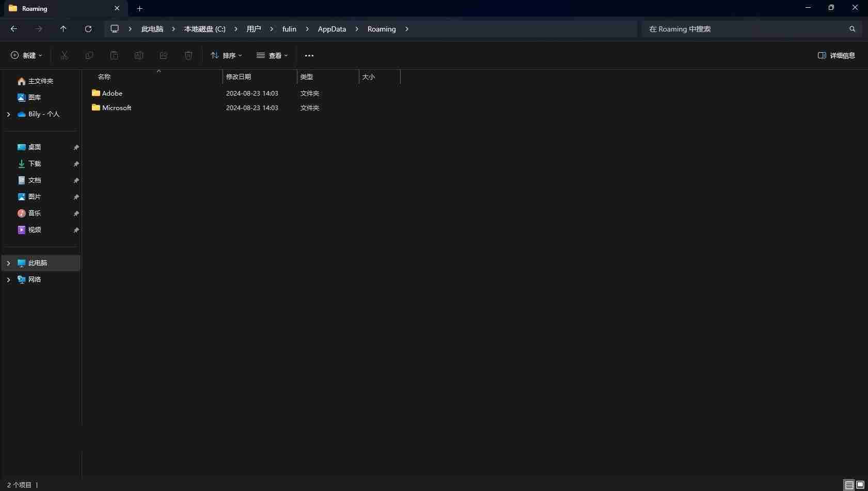This screenshot has height=491, width=868.
Task: Open the 新建 dropdown menu
Action: (26, 55)
